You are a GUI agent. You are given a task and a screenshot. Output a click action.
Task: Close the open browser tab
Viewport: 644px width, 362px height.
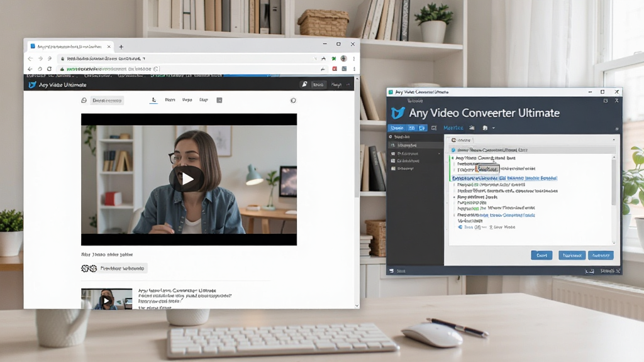[109, 47]
